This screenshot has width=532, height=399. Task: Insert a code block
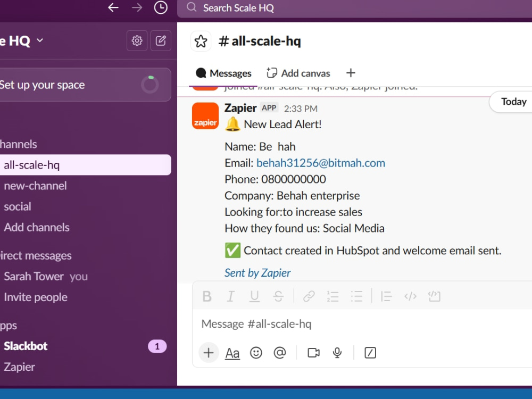click(434, 296)
